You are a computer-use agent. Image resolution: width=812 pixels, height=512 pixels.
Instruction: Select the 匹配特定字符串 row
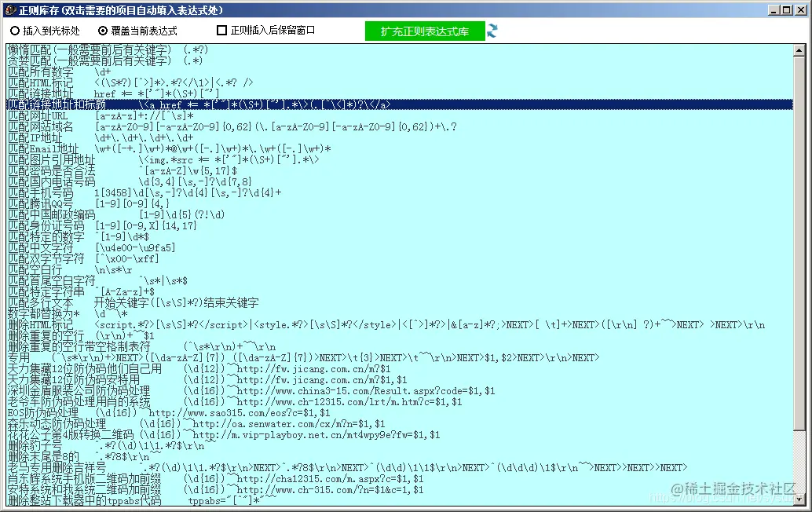[400, 291]
